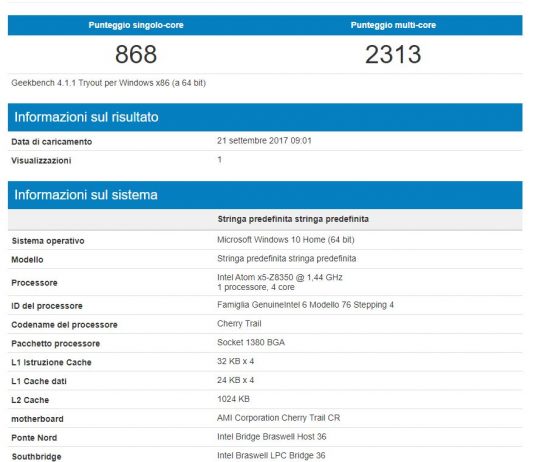Click the 'Codename del processore' label
The width and height of the screenshot is (534, 462).
point(64,324)
